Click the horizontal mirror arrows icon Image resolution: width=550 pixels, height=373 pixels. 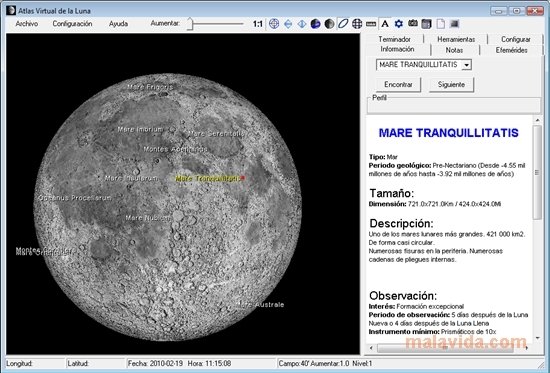click(x=288, y=24)
